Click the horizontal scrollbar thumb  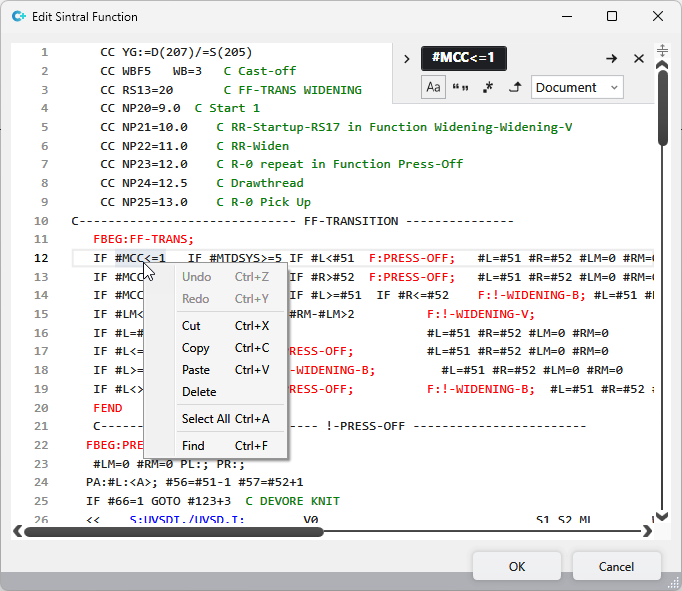click(x=172, y=532)
